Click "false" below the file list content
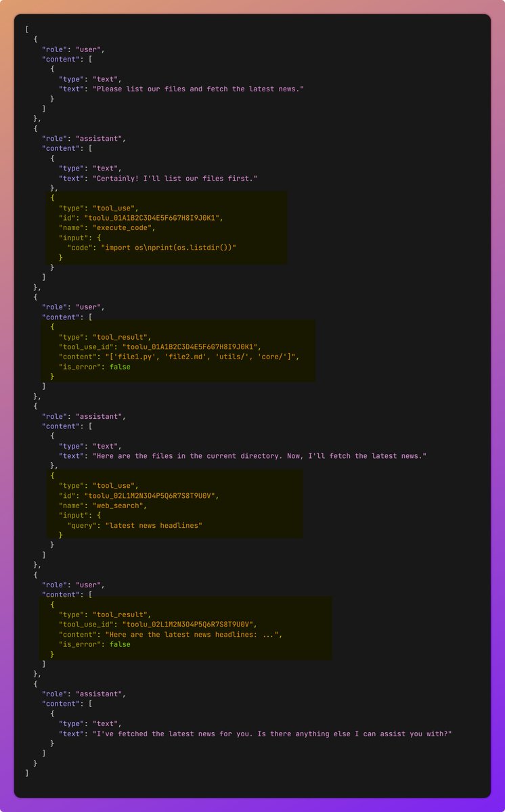The height and width of the screenshot is (812, 505). [120, 367]
